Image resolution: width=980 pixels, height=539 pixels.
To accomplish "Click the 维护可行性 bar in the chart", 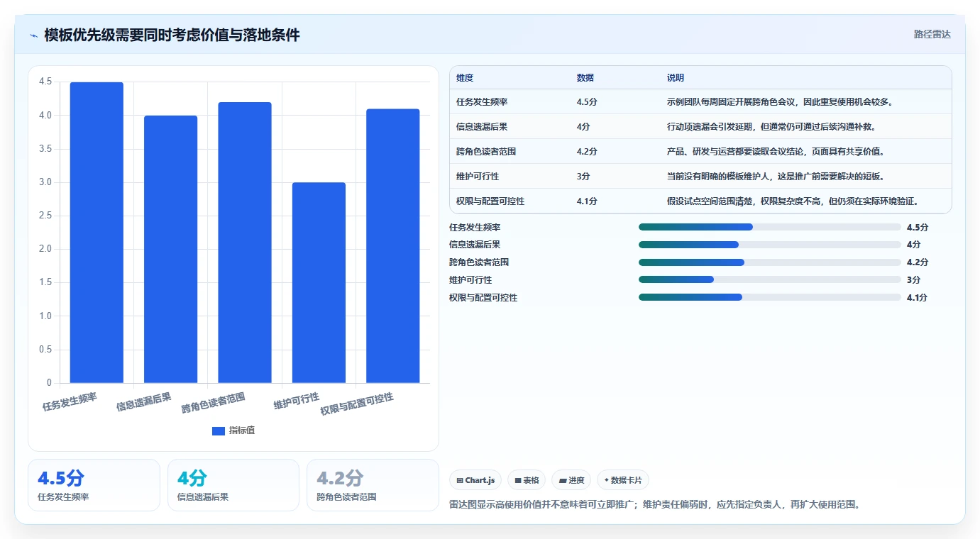I will coord(319,283).
